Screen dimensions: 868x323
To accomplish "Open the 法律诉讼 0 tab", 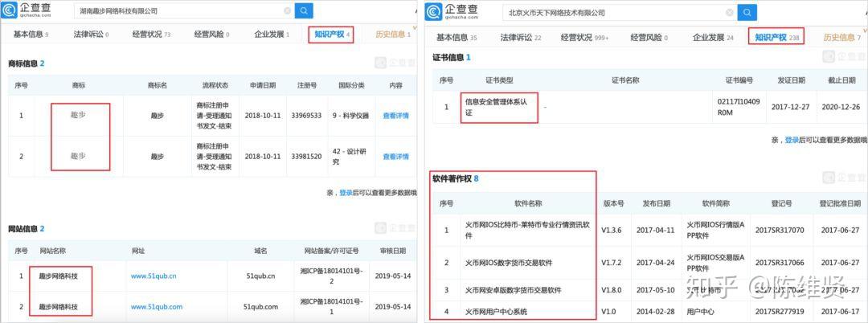I will [x=92, y=35].
